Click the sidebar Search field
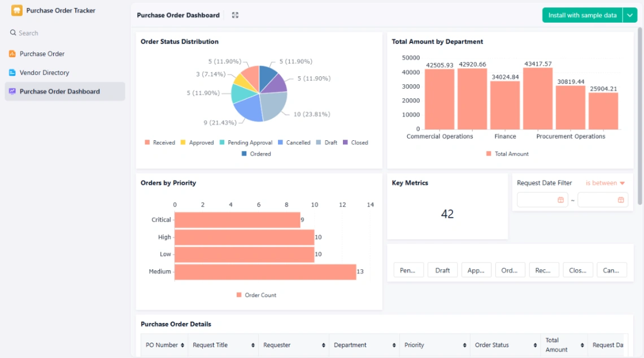 [65, 33]
